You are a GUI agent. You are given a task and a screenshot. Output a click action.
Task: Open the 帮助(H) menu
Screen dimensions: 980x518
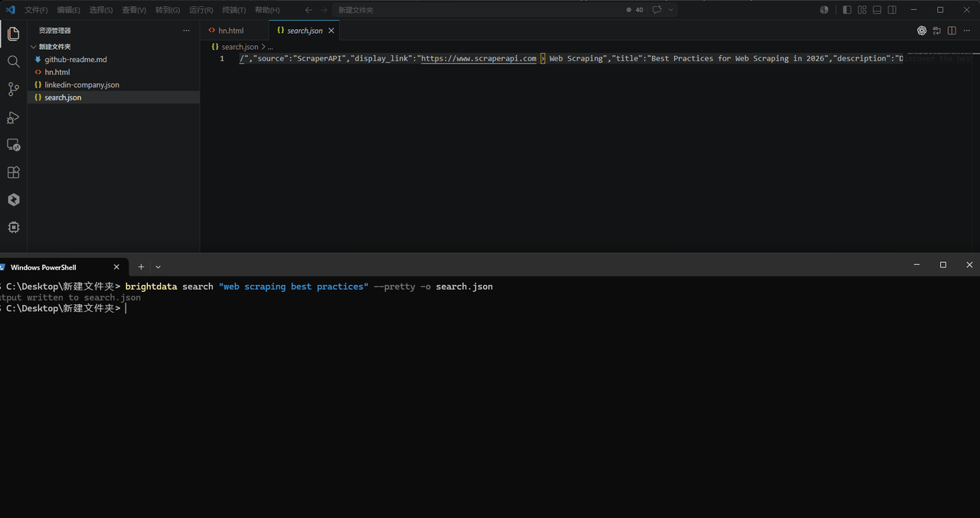pos(267,10)
